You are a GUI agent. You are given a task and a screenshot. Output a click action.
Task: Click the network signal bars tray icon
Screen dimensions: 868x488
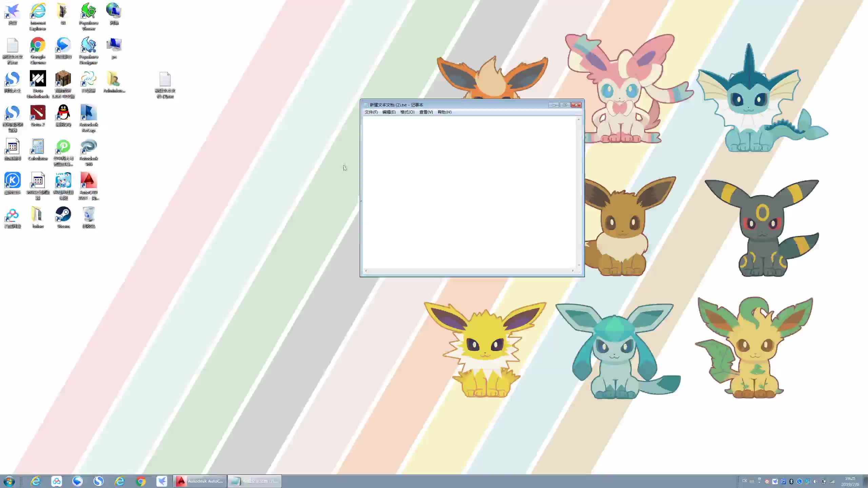click(x=832, y=482)
